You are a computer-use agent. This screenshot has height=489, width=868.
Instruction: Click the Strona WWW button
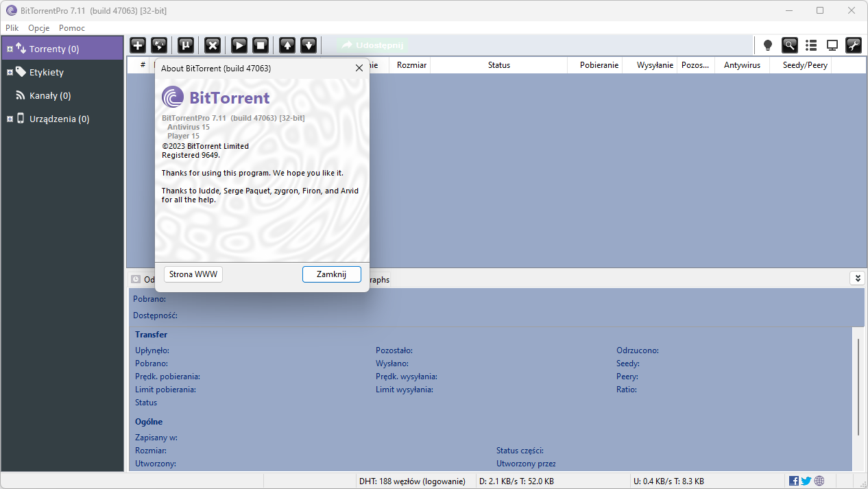[193, 274]
